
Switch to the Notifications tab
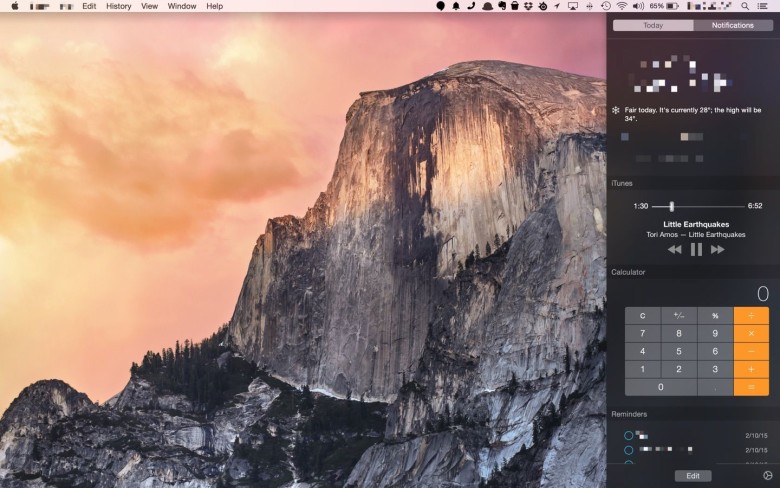pyautogui.click(x=732, y=25)
